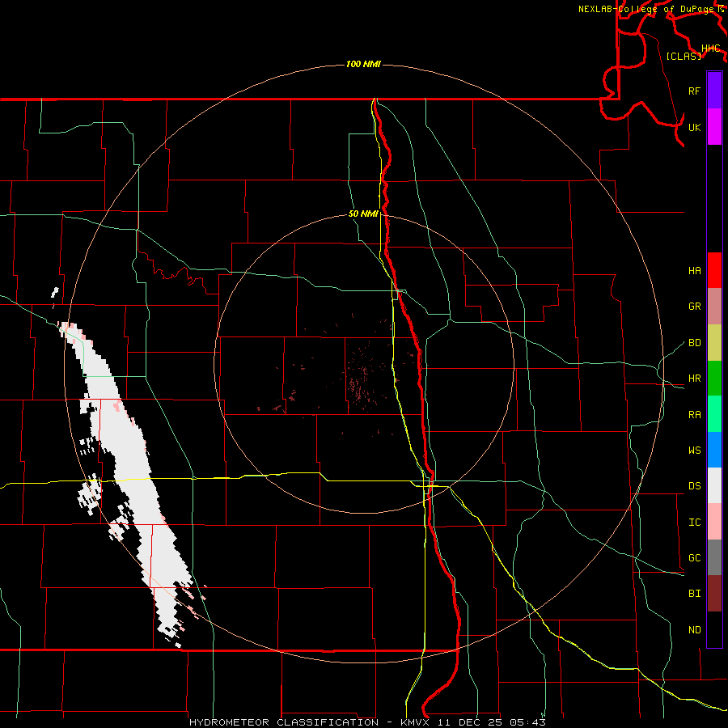This screenshot has width=728, height=728.
Task: Click the RA mint green legend swatch
Action: point(714,414)
